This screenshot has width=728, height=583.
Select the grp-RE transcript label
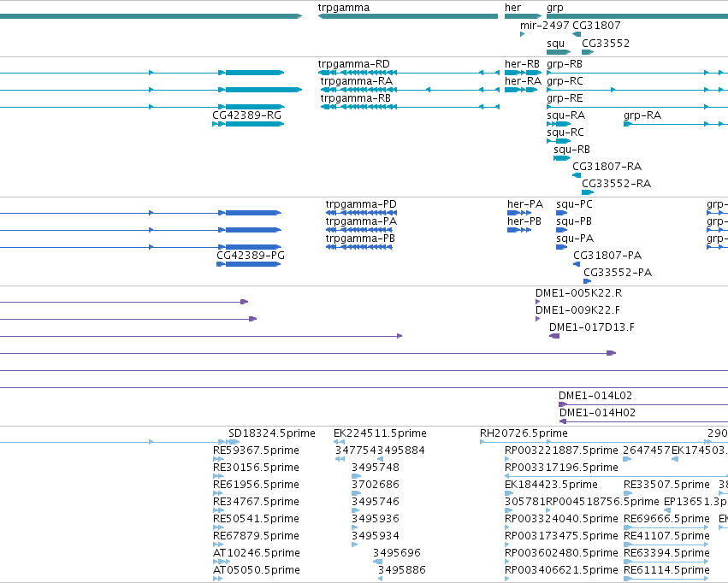pyautogui.click(x=565, y=98)
